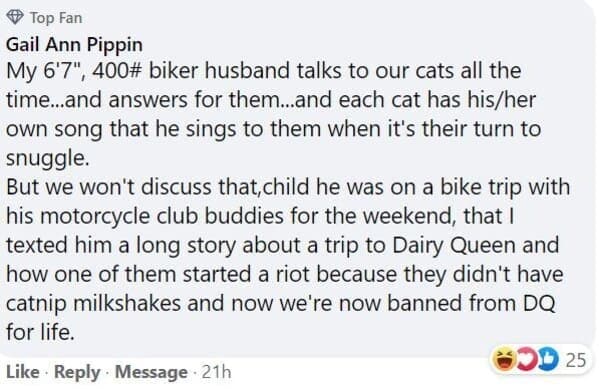
Task: Click the closing 'for life.' text
Action: click(x=40, y=332)
